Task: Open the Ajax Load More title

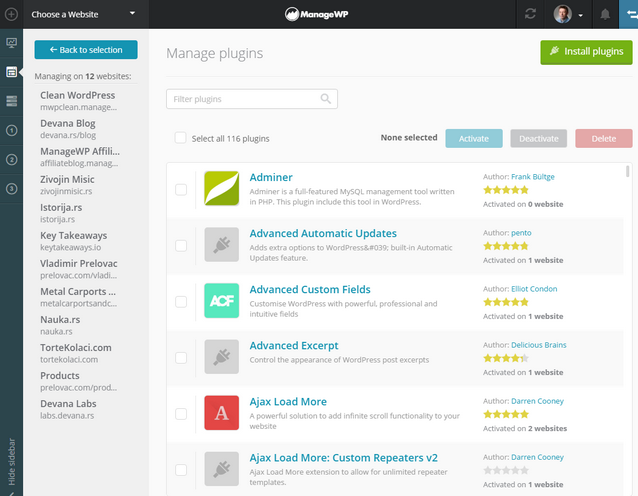Action: click(288, 402)
